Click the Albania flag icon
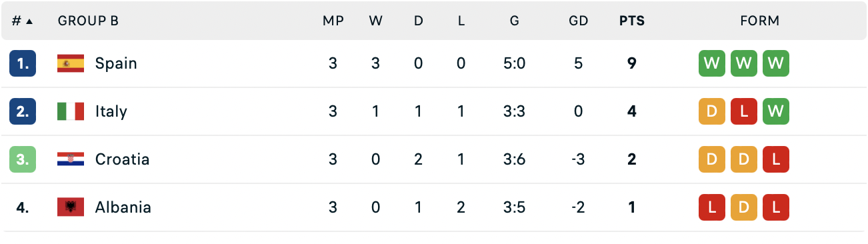 point(71,207)
